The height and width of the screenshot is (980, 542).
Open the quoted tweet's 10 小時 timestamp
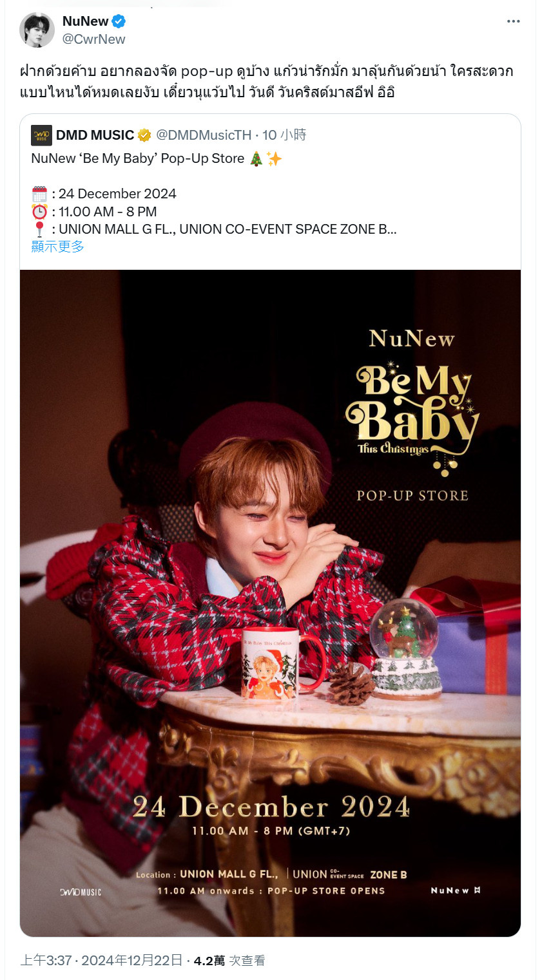284,135
